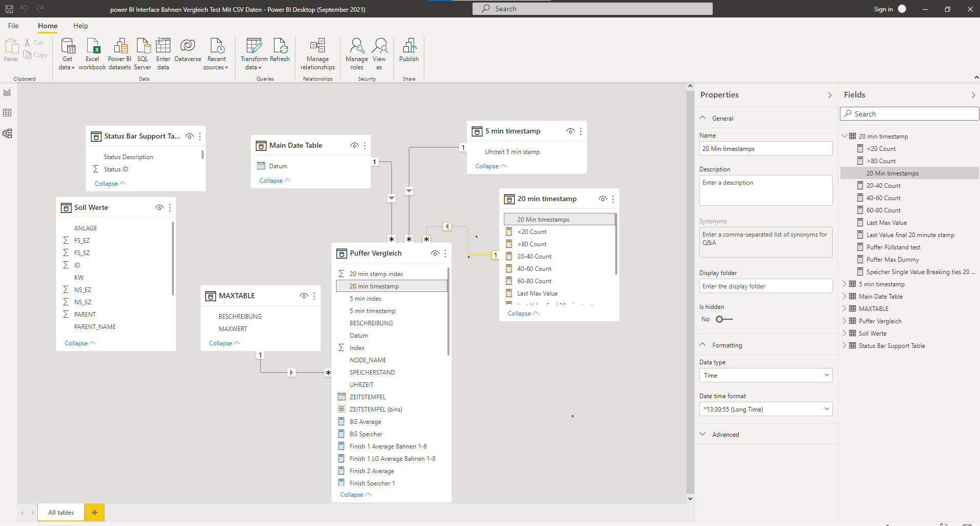Viewport: 980px width, 526px height.
Task: Toggle visibility of 5 min timestamp table
Action: click(x=571, y=131)
